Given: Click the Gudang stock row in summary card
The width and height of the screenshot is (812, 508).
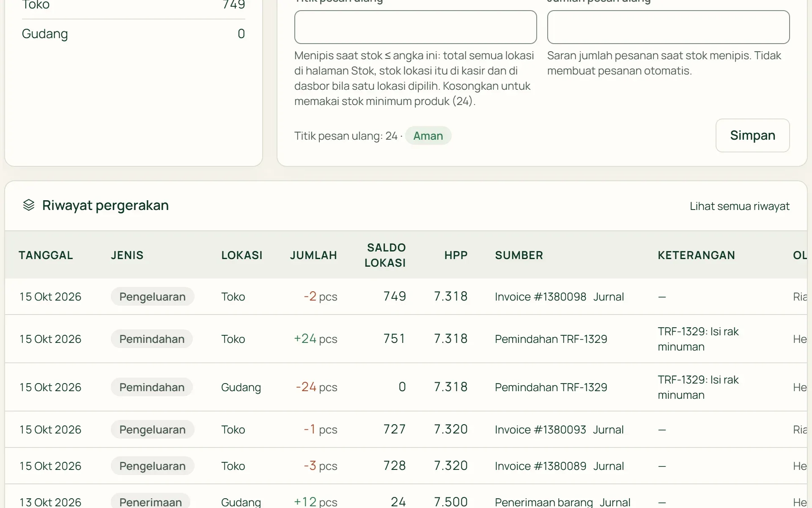Looking at the screenshot, I should (x=133, y=34).
